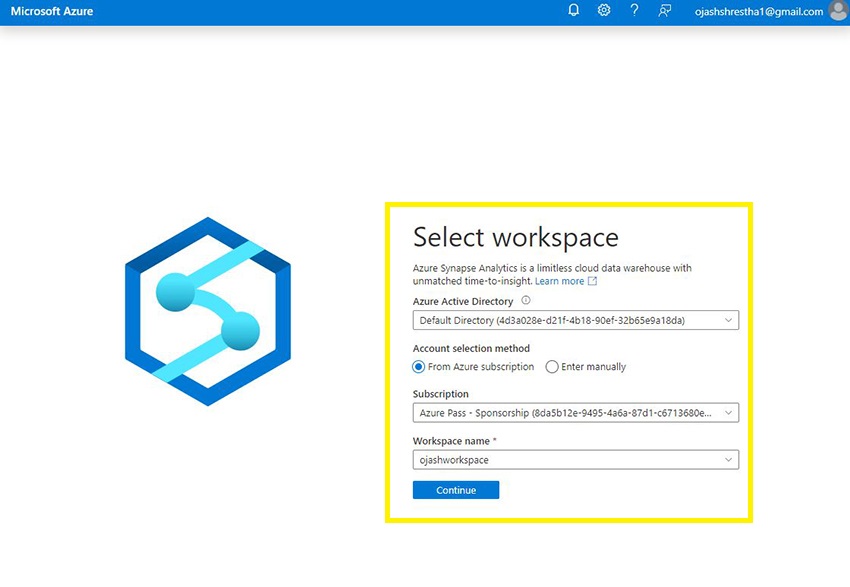The height and width of the screenshot is (587, 850).
Task: Click the Select workspace heading
Action: click(516, 237)
